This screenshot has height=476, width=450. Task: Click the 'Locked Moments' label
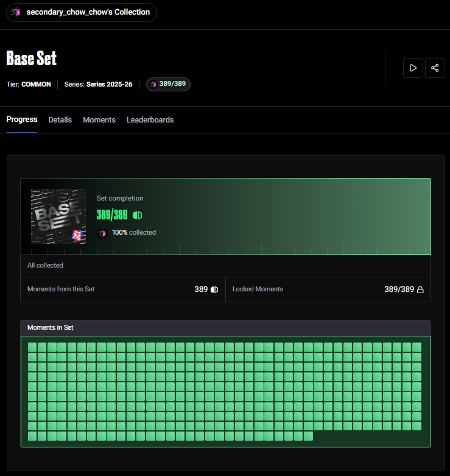[258, 289]
